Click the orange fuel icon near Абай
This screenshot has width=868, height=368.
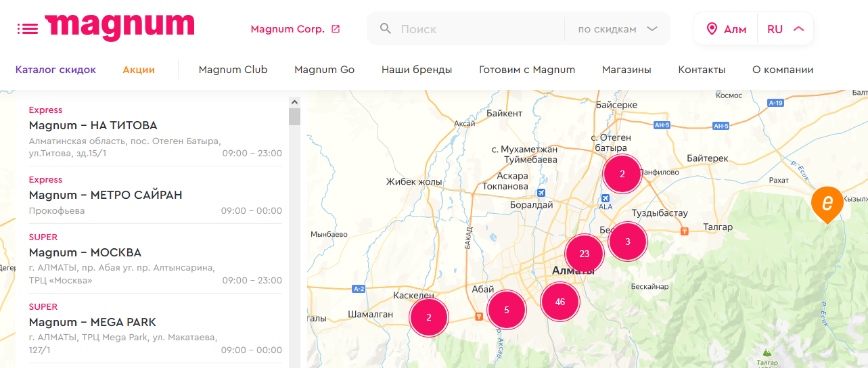coord(479,315)
